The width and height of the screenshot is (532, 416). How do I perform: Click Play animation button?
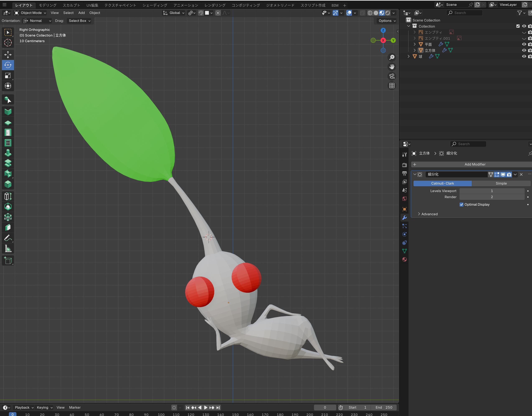click(x=206, y=407)
